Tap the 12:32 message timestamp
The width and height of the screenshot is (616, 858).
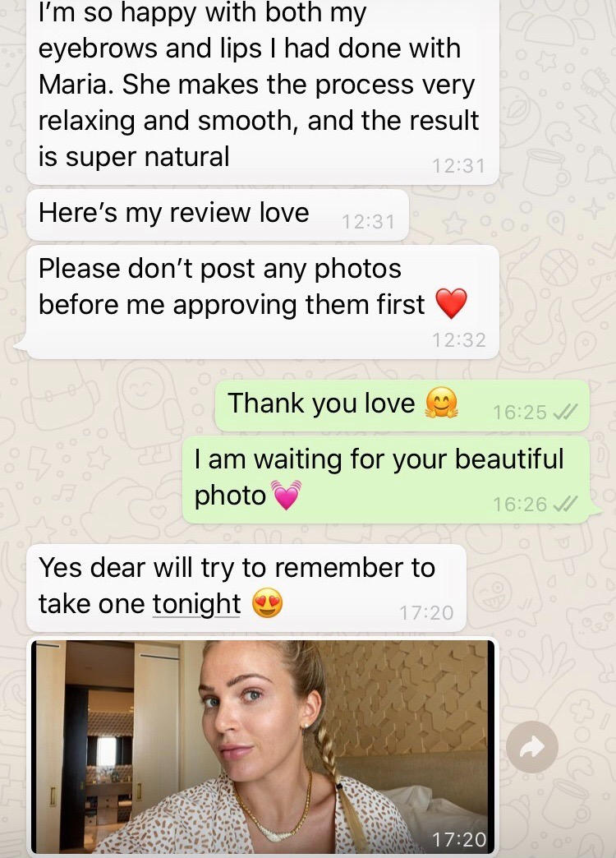tap(458, 339)
